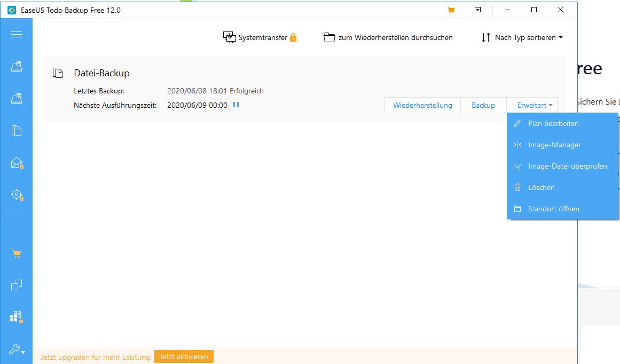620x364 pixels.
Task: Close the EaseUS Todo Backup window
Action: pos(561,10)
